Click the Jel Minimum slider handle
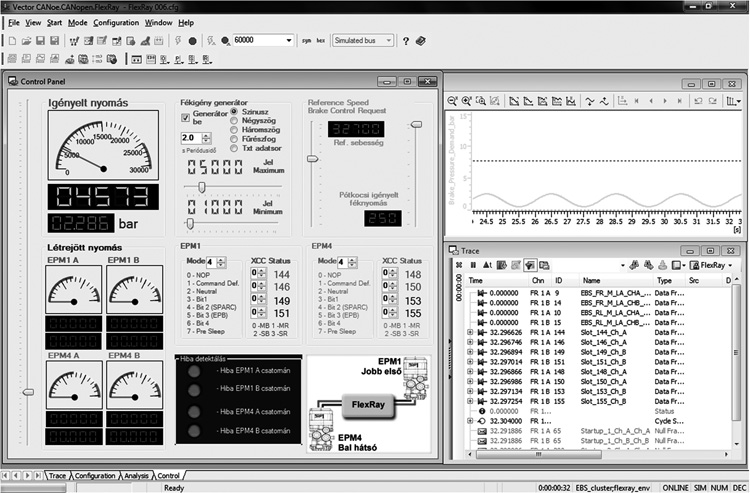 click(190, 223)
